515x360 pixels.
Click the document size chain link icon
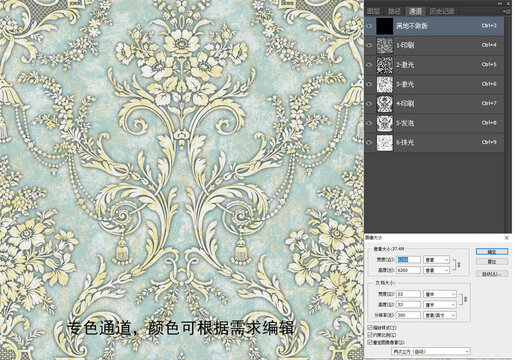[465, 299]
